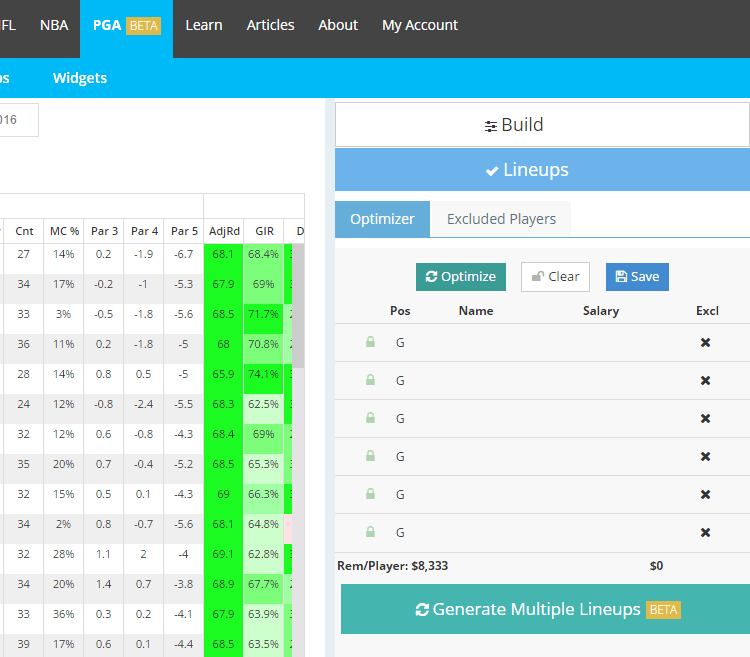
Task: Click the lock icon in first lineup row
Action: click(x=371, y=342)
